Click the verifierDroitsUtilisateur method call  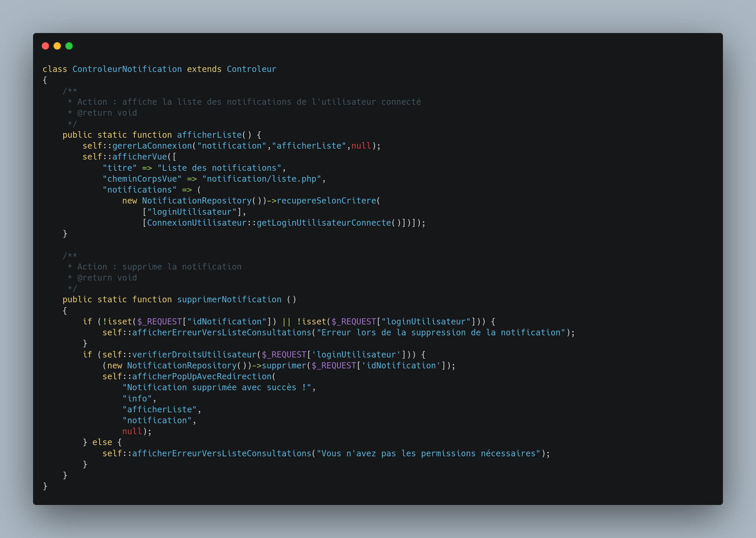194,355
